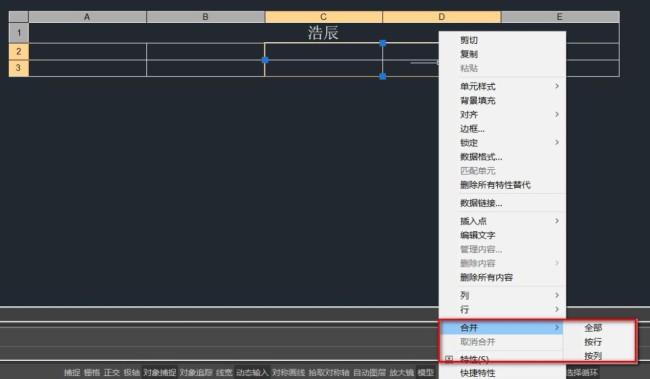The width and height of the screenshot is (650, 379).
Task: Select 快捷特性 menu entry
Action: tap(478, 373)
